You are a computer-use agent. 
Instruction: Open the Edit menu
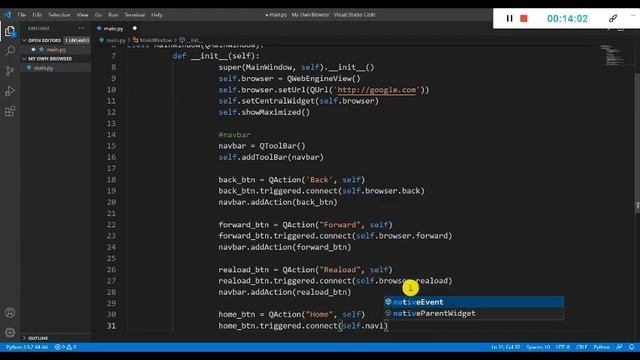[x=37, y=15]
